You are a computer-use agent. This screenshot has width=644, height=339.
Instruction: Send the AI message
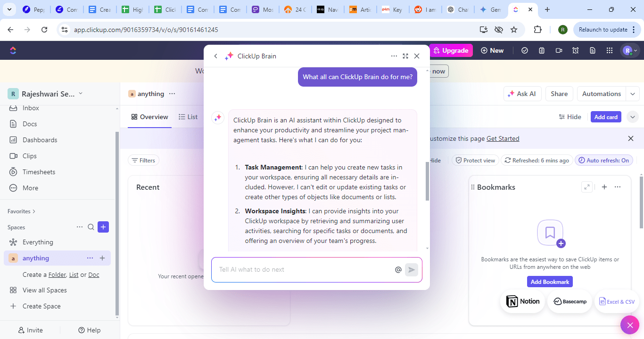click(x=412, y=270)
